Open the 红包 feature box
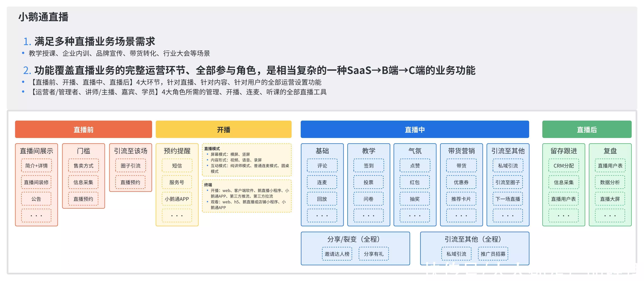This screenshot has width=644, height=281. click(415, 182)
